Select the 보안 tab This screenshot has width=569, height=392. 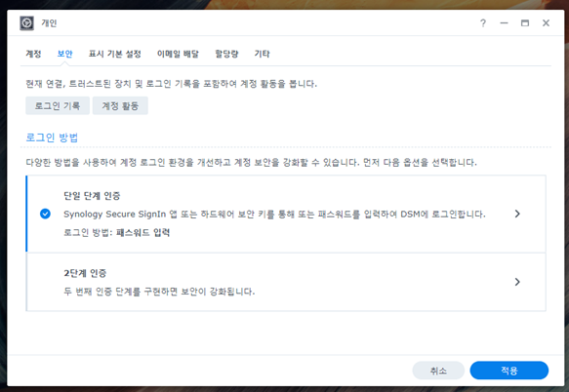pyautogui.click(x=65, y=54)
